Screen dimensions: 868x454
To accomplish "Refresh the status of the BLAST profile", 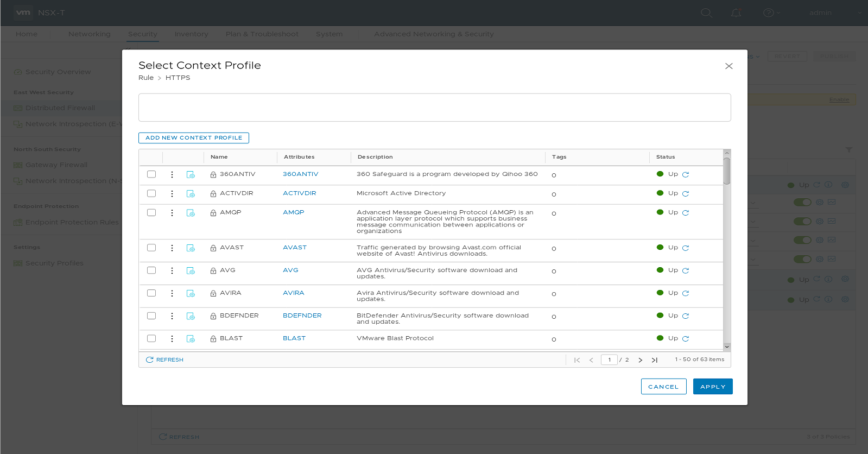I will pos(686,339).
